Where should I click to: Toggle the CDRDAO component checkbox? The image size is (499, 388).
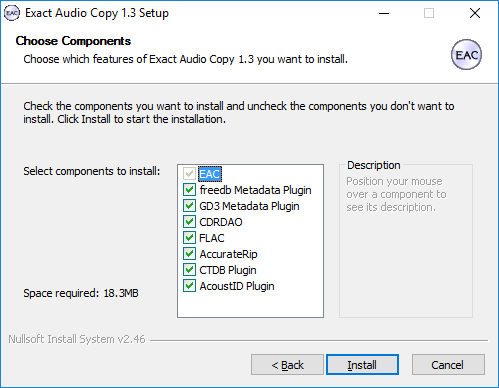189,222
